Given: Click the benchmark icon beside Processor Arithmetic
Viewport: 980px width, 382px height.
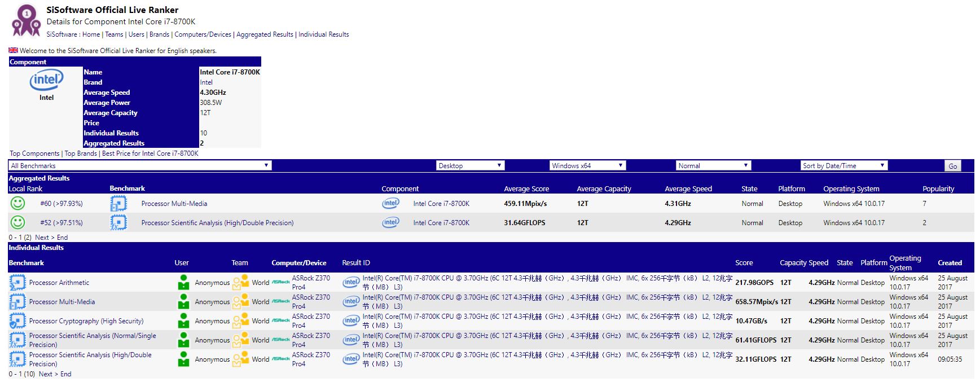Looking at the screenshot, I should [x=17, y=283].
